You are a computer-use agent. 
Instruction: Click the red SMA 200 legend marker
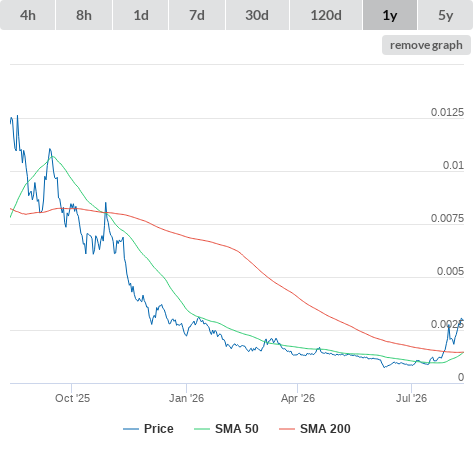(x=287, y=429)
